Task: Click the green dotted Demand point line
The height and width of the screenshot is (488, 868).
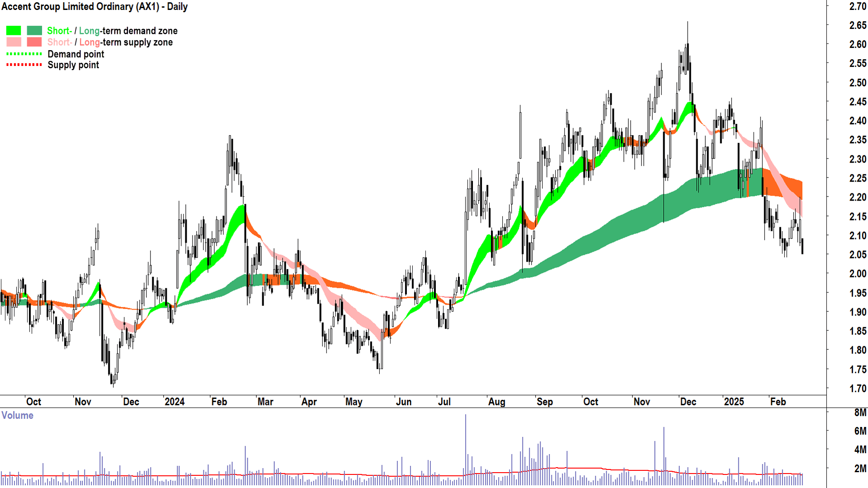Action: coord(24,54)
